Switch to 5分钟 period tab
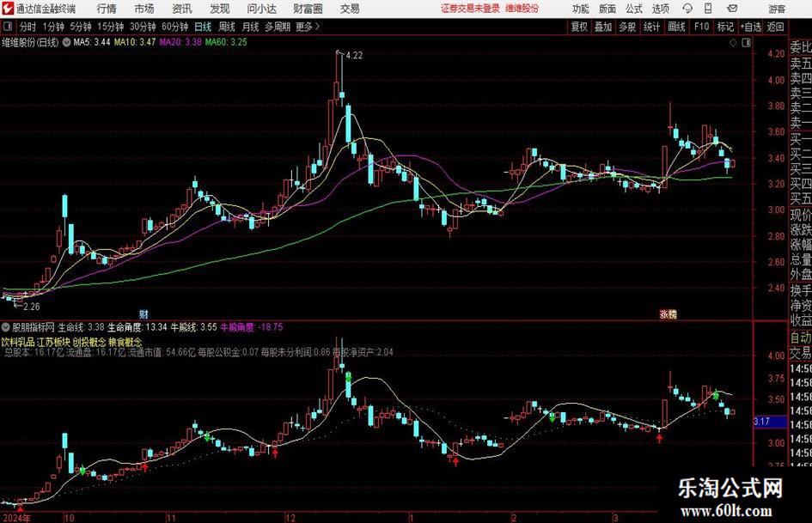 click(81, 27)
